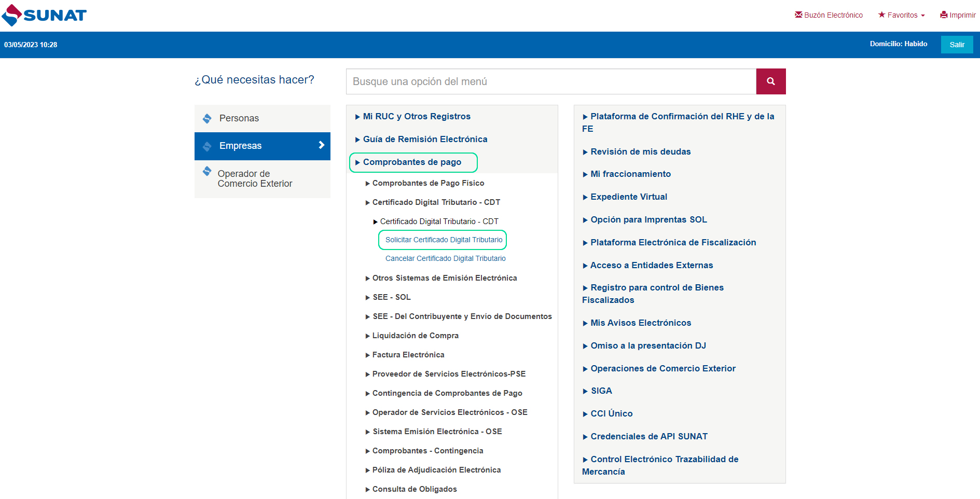Expand the Factura Electrónica item
Screen dimensions: 980x499
[x=408, y=355]
